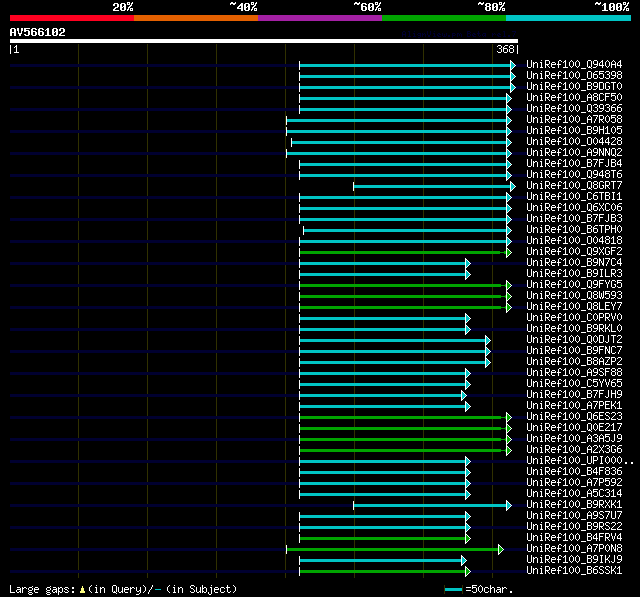This screenshot has width=640, height=597.
Task: Click the AV566102 query sequence name
Action: coord(38,32)
